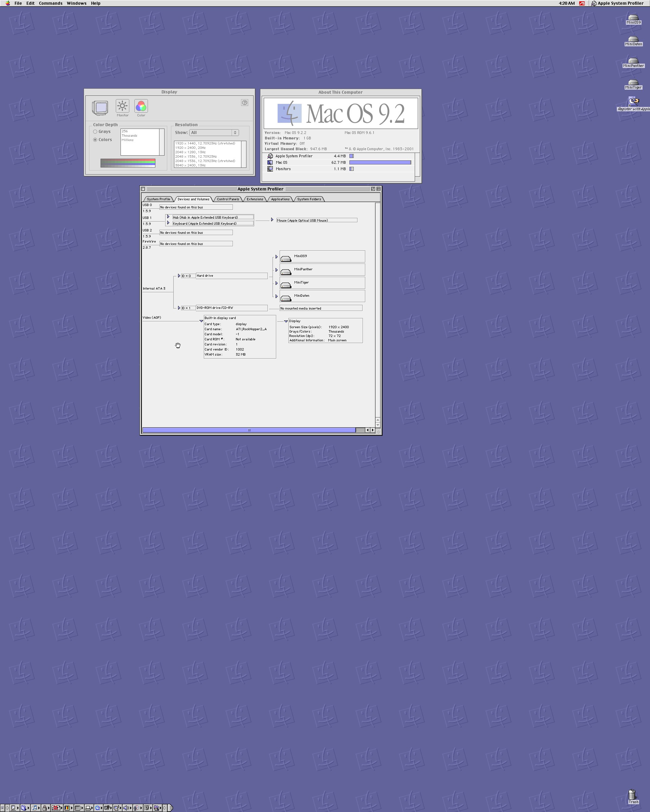650x812 pixels.
Task: Expand the MiniPanther volume triangle
Action: click(x=277, y=270)
